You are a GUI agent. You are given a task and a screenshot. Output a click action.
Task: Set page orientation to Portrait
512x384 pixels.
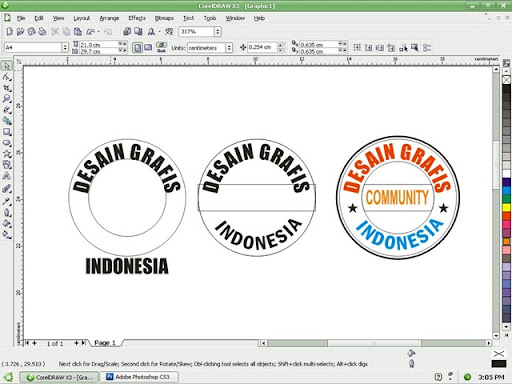click(x=137, y=48)
